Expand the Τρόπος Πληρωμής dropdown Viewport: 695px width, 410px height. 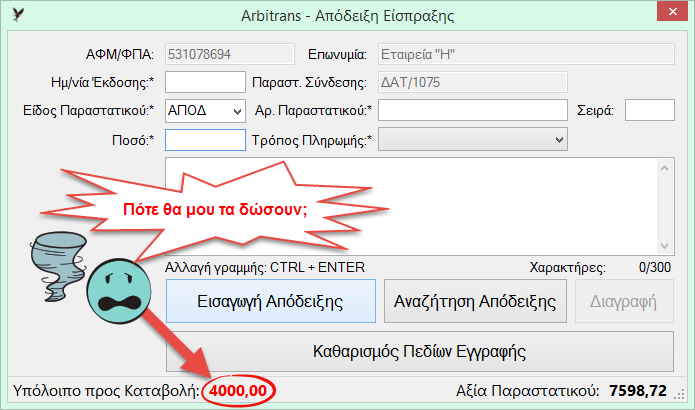coord(472,140)
